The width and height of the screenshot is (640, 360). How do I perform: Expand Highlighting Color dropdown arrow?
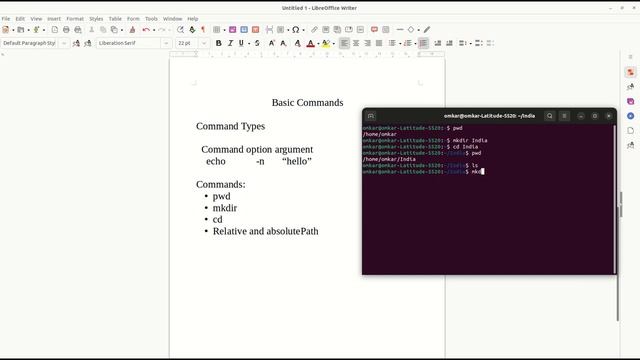tap(333, 44)
